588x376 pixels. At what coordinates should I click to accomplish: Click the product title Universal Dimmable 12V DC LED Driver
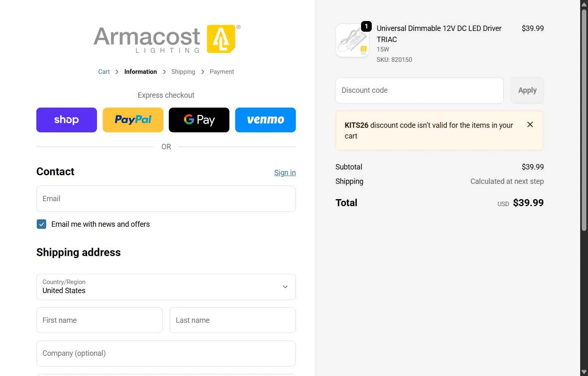click(x=439, y=34)
